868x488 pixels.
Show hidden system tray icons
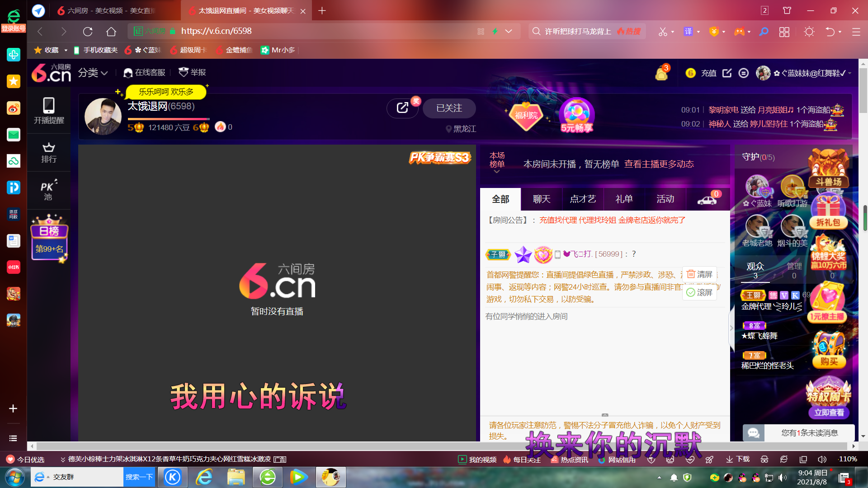(x=659, y=478)
